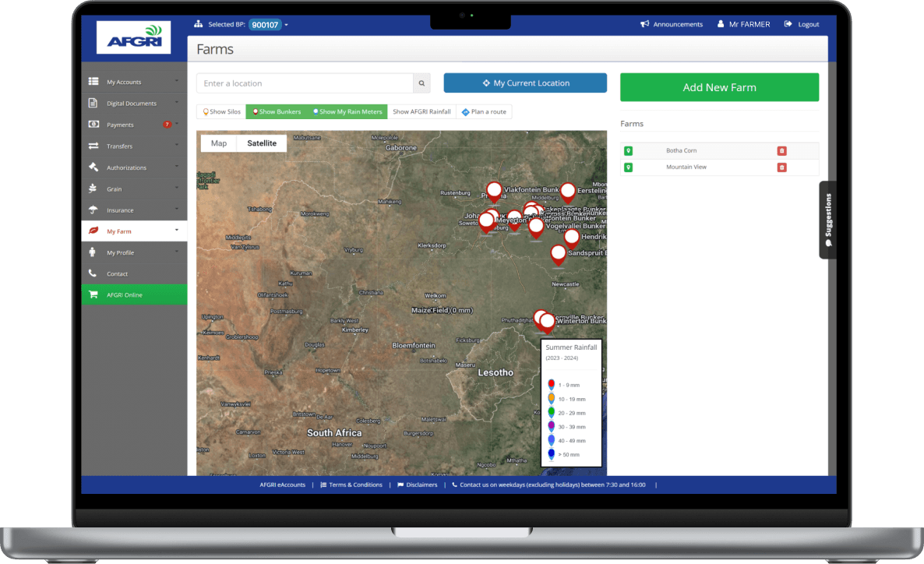924x564 pixels.
Task: Enable Show AFGRI Rainfall
Action: click(421, 111)
